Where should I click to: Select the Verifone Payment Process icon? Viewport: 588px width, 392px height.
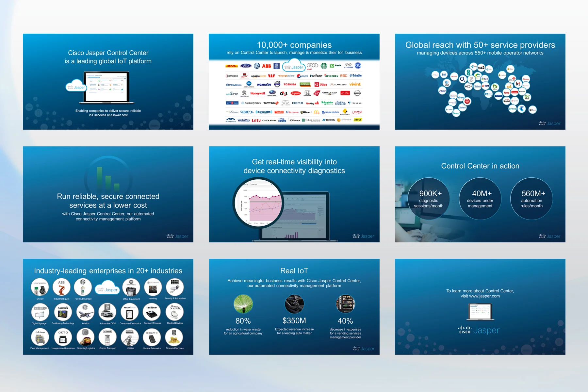(x=152, y=312)
